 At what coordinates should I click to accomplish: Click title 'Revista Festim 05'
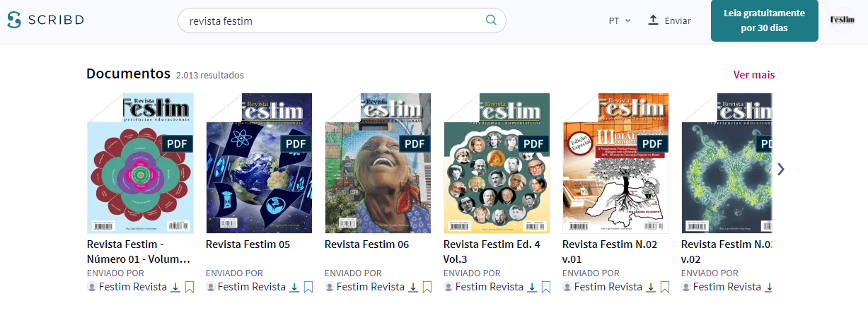(248, 244)
